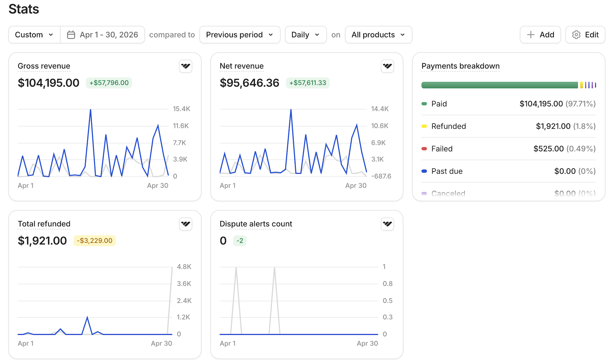Click the blue dot beside Past due
The width and height of the screenshot is (609, 364).
tap(424, 171)
